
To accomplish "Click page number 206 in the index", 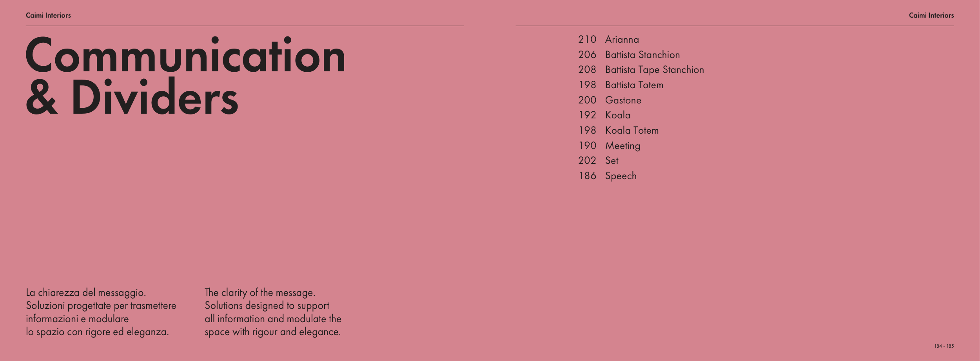I will coord(587,55).
